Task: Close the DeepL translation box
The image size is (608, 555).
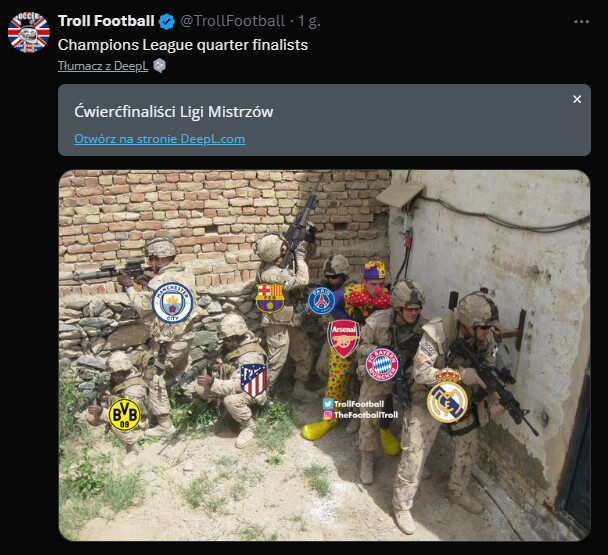Action: coord(577,99)
